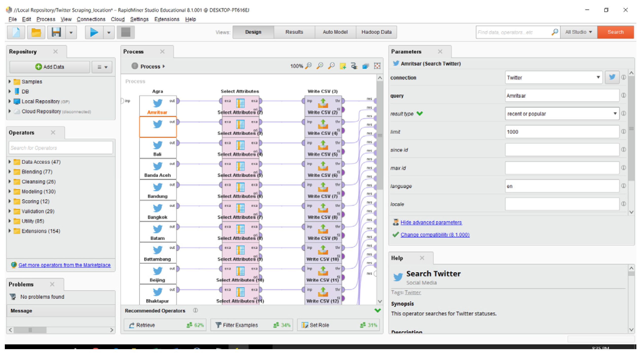Expand the Modeling (130) operators folder
The image size is (644, 357).
coord(10,191)
